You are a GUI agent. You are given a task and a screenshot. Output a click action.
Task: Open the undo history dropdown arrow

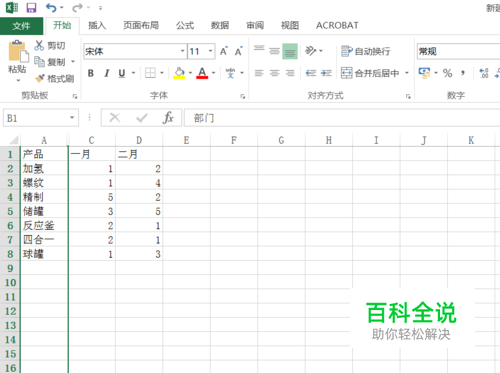coord(62,8)
